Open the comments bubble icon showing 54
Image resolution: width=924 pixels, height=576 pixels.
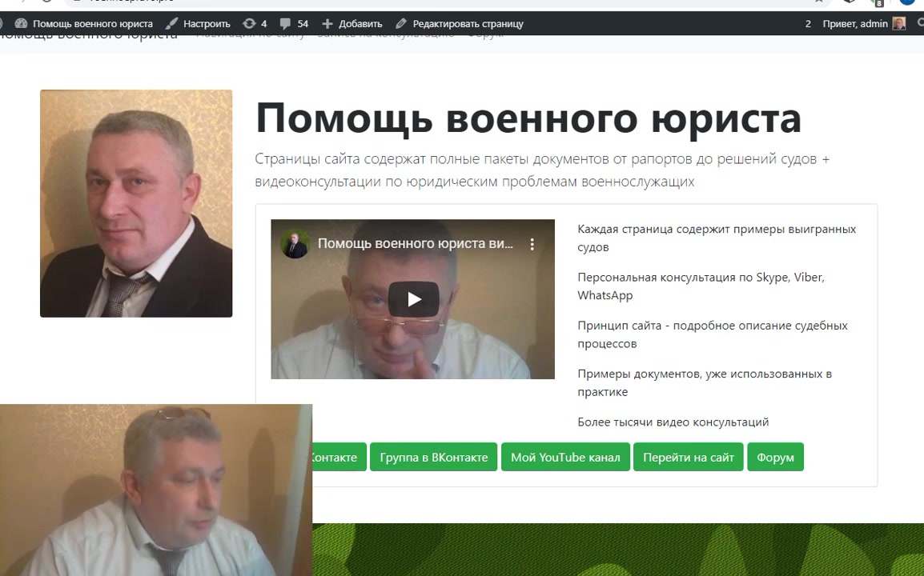coord(285,23)
